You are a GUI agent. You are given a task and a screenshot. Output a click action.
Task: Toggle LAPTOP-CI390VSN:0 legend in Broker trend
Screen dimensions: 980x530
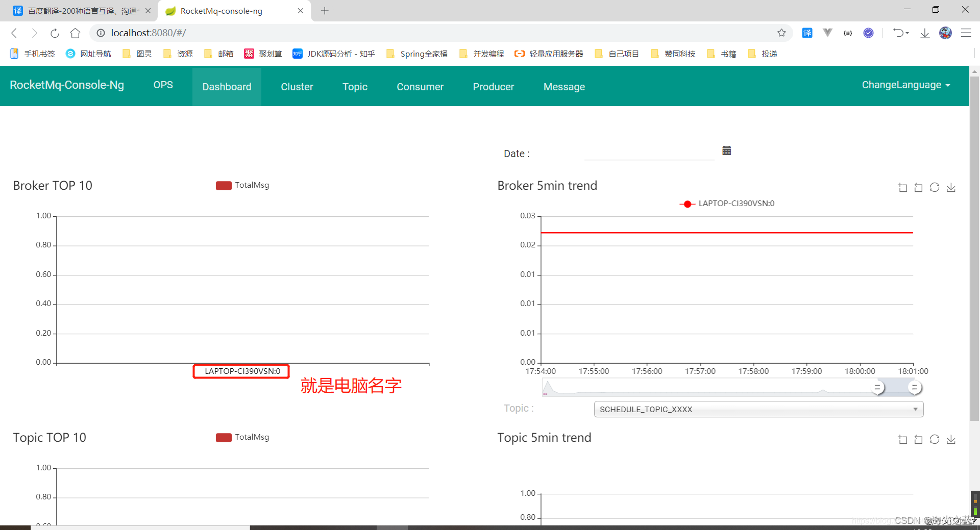[x=727, y=204]
